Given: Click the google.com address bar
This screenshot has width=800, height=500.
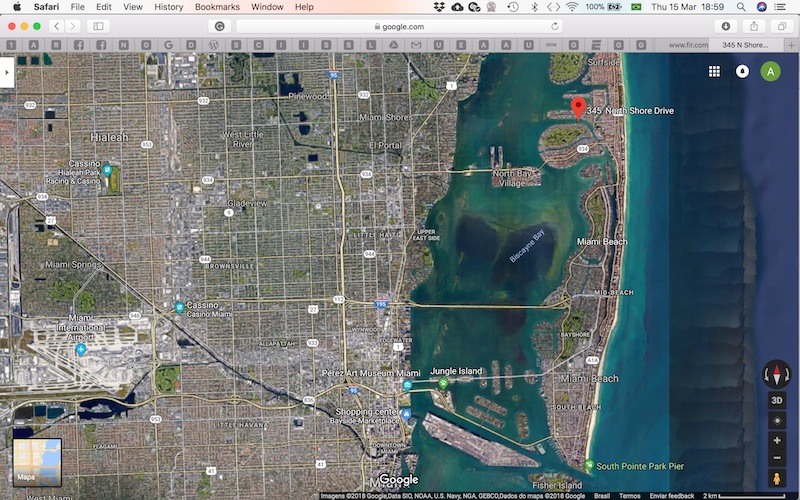Looking at the screenshot, I should click(x=400, y=26).
